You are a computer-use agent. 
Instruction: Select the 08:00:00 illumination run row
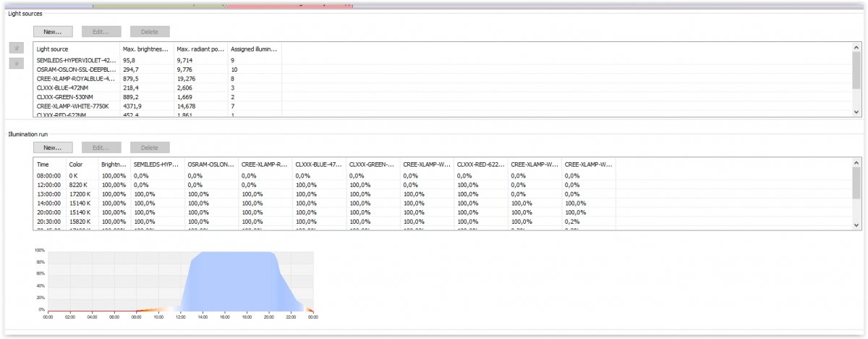[x=443, y=175]
